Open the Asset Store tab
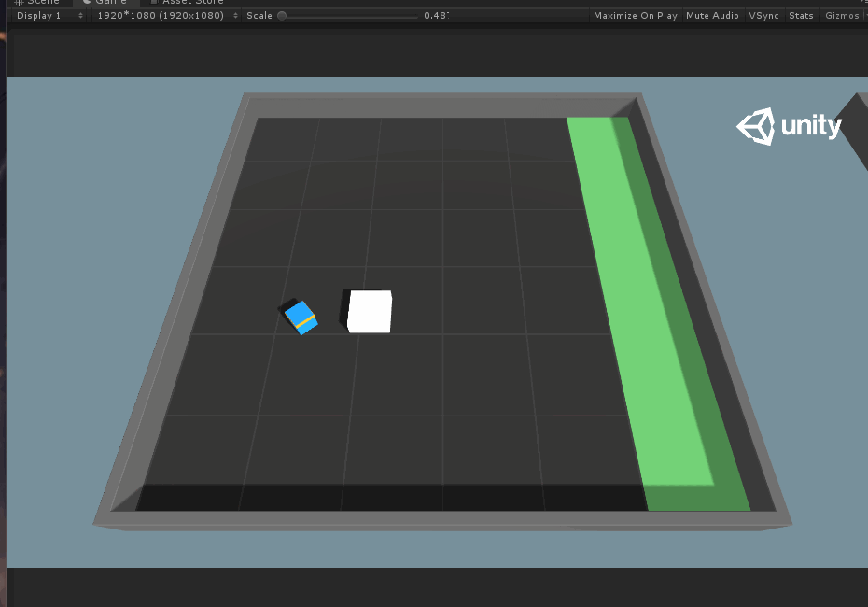This screenshot has height=607, width=868. click(x=189, y=2)
